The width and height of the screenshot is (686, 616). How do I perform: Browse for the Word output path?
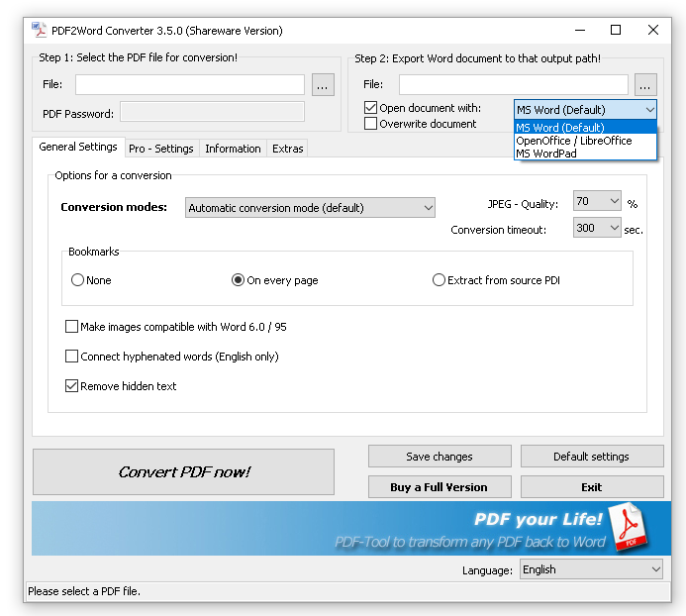coord(645,84)
